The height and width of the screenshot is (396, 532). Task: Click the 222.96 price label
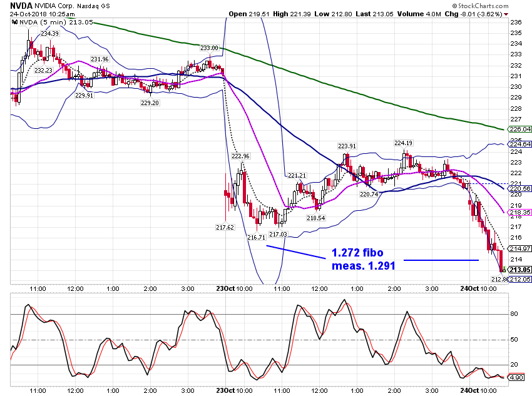(x=240, y=156)
